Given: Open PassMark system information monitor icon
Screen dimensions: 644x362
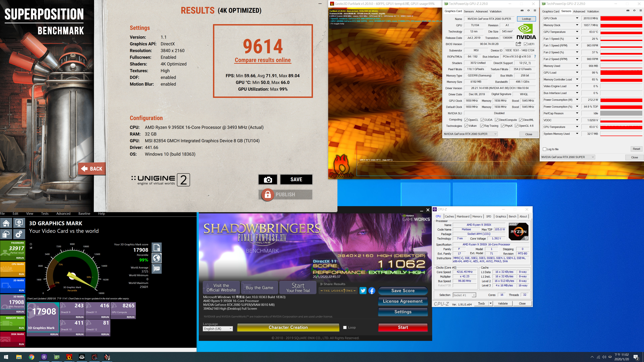Looking at the screenshot, I should pos(19,223).
